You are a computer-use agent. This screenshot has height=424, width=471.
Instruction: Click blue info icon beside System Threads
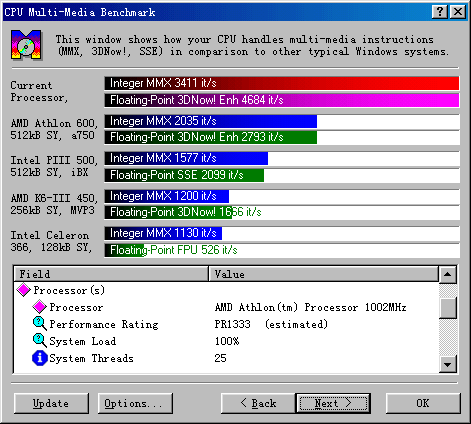point(39,358)
